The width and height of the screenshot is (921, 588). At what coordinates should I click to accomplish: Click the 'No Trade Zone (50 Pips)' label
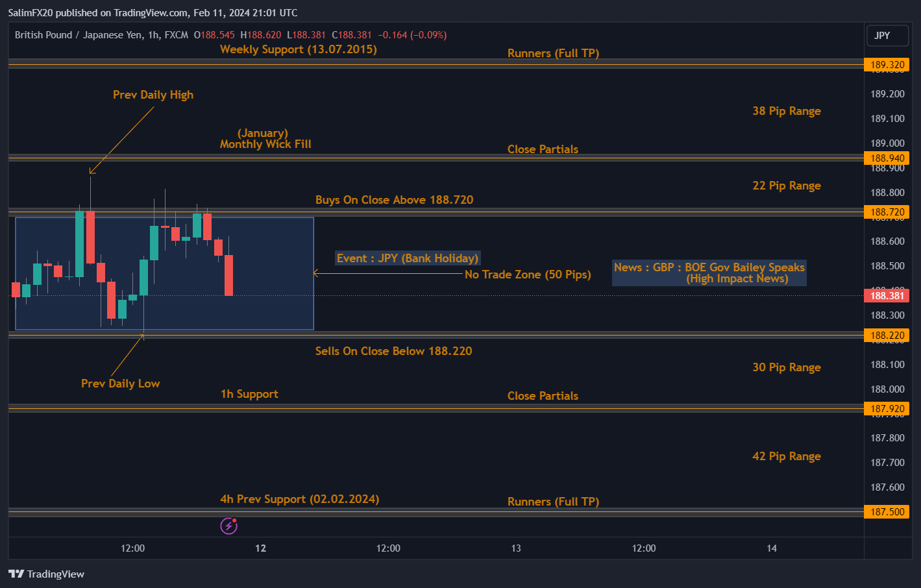(528, 275)
